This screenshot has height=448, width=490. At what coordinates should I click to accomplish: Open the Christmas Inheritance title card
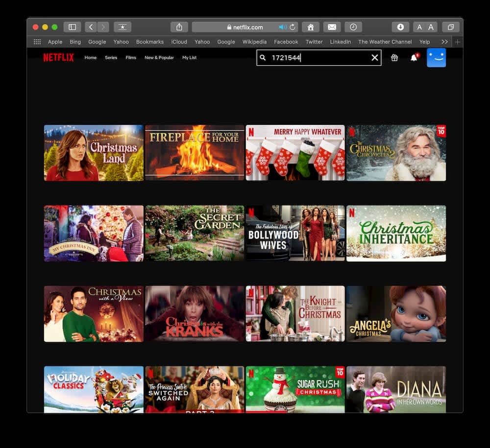pos(396,233)
